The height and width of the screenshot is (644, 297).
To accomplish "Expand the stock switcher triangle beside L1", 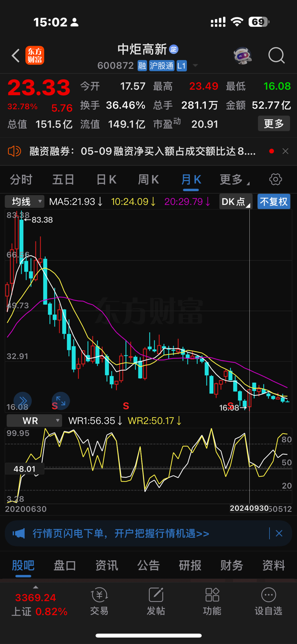I will (x=195, y=65).
